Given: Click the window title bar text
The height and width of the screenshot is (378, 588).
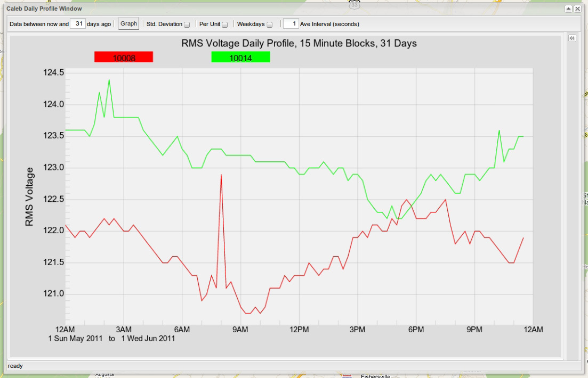Looking at the screenshot, I should pos(44,9).
